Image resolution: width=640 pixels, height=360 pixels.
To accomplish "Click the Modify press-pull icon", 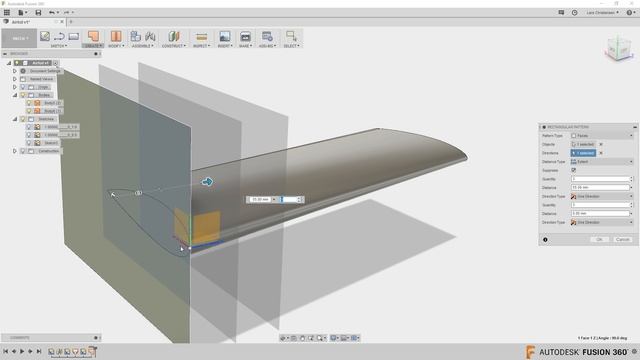I will click(x=116, y=36).
